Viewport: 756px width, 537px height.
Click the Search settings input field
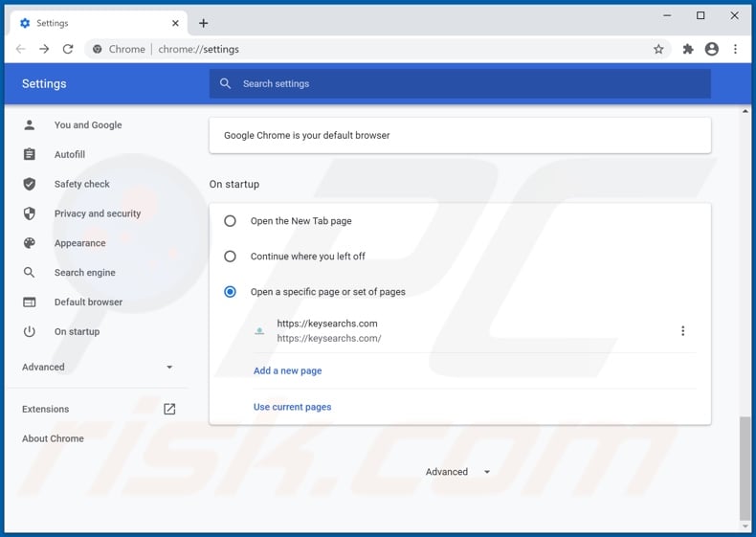tap(460, 83)
